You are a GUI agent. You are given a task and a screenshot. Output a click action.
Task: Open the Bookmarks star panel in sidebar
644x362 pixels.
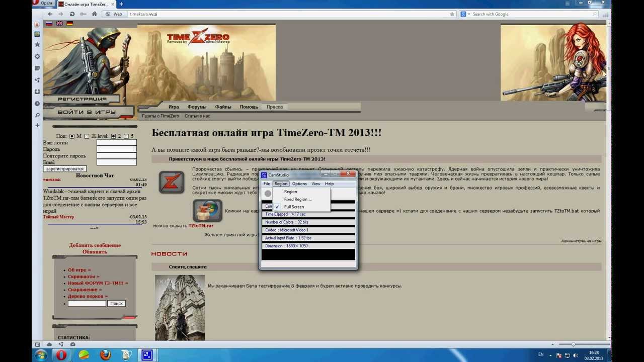tap(37, 45)
